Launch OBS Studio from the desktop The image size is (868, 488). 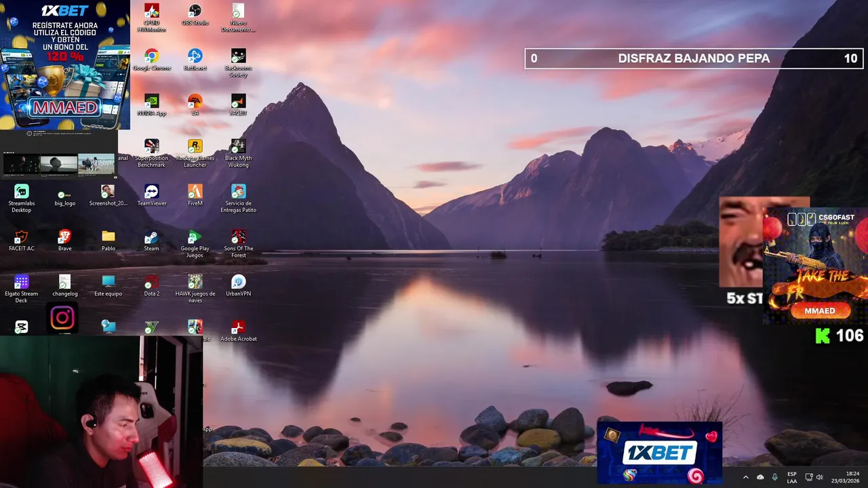point(195,15)
